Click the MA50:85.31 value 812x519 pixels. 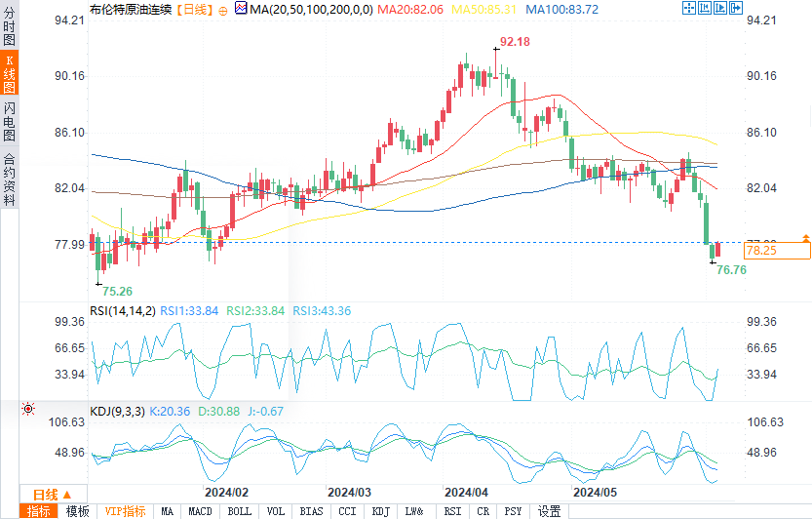(483, 10)
